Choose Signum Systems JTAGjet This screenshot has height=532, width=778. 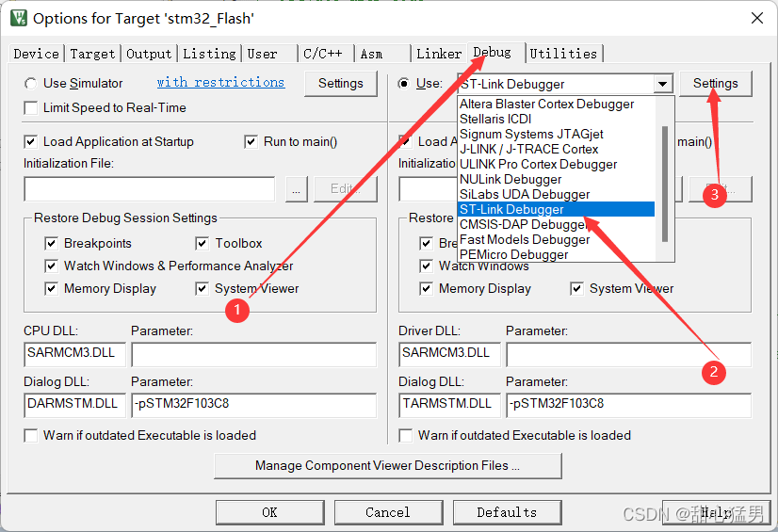556,135
